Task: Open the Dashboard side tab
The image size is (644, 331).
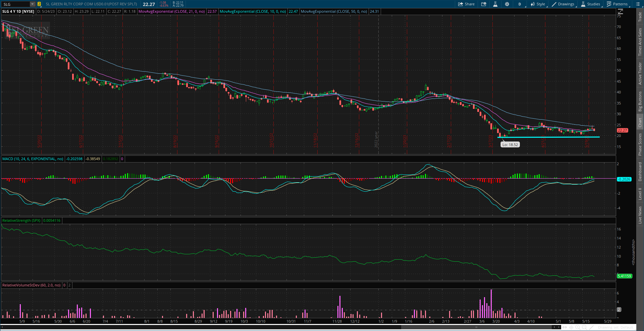Action: pos(640,172)
